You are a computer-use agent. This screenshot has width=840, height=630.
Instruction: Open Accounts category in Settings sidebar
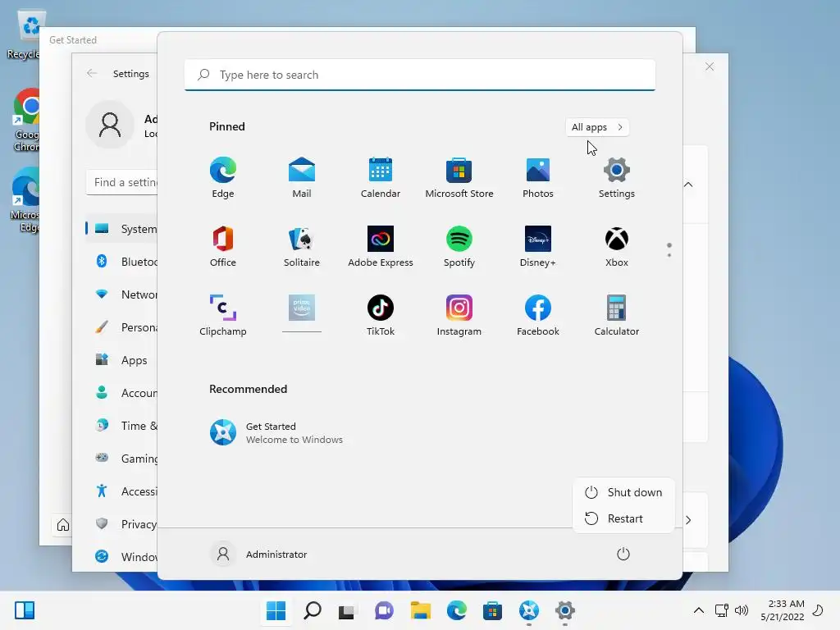(x=121, y=393)
